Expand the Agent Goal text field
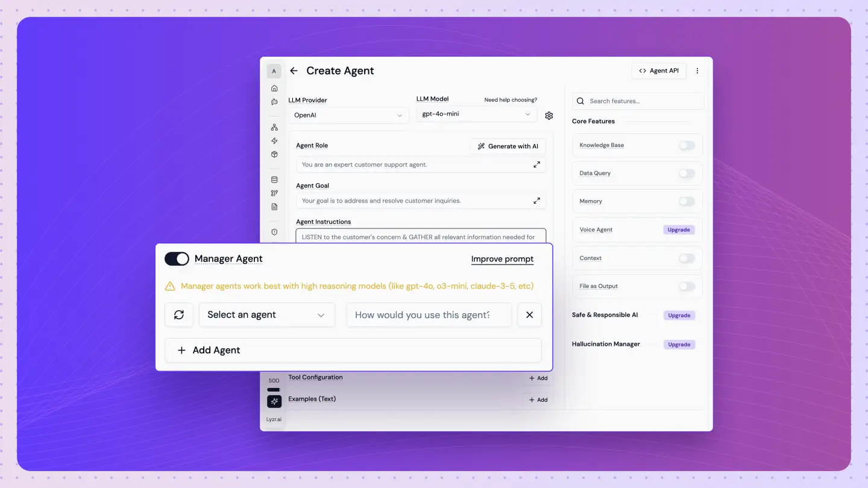The image size is (868, 488). click(x=536, y=201)
